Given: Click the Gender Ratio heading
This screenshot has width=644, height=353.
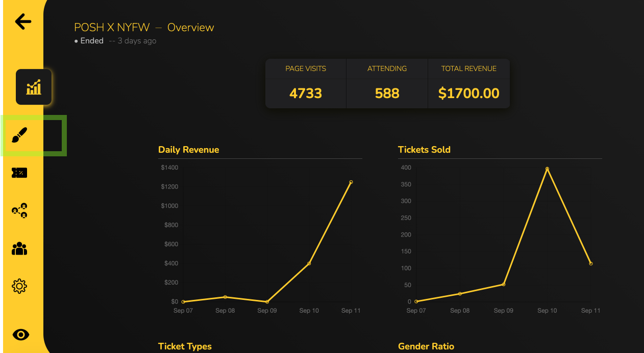Looking at the screenshot, I should (x=426, y=346).
